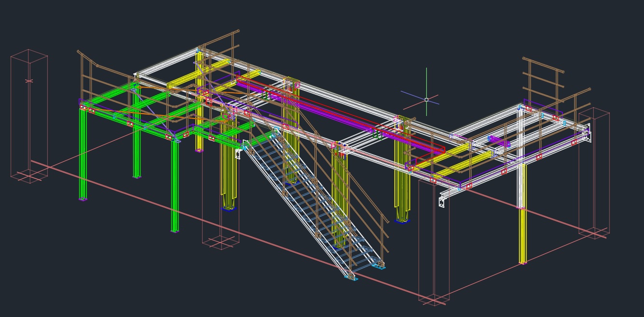Click the blue stair treads of the staircase

(309, 208)
